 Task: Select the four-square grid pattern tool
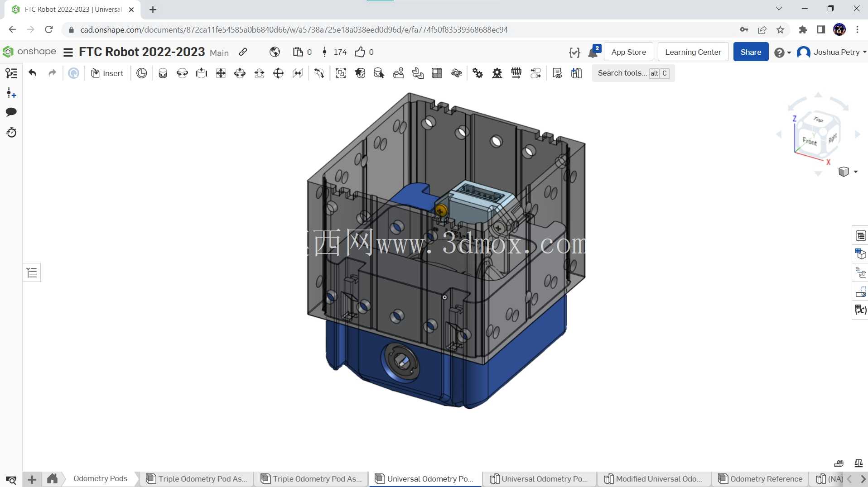point(437,73)
